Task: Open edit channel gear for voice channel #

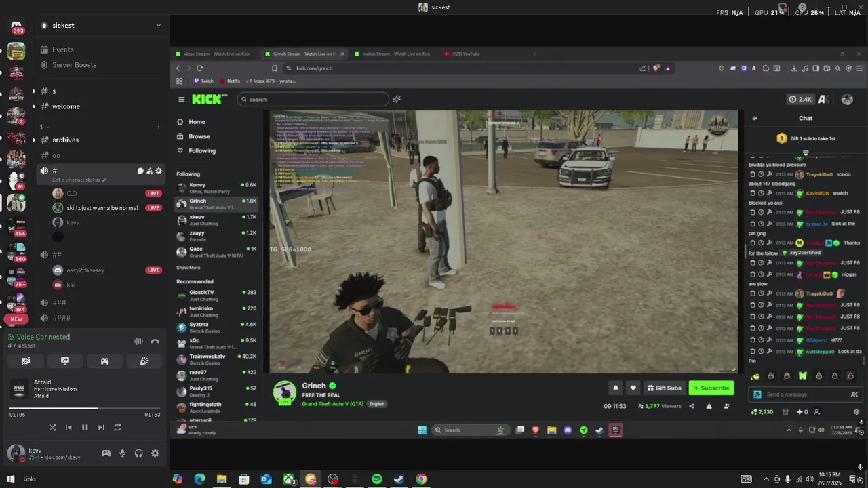Action: point(159,171)
